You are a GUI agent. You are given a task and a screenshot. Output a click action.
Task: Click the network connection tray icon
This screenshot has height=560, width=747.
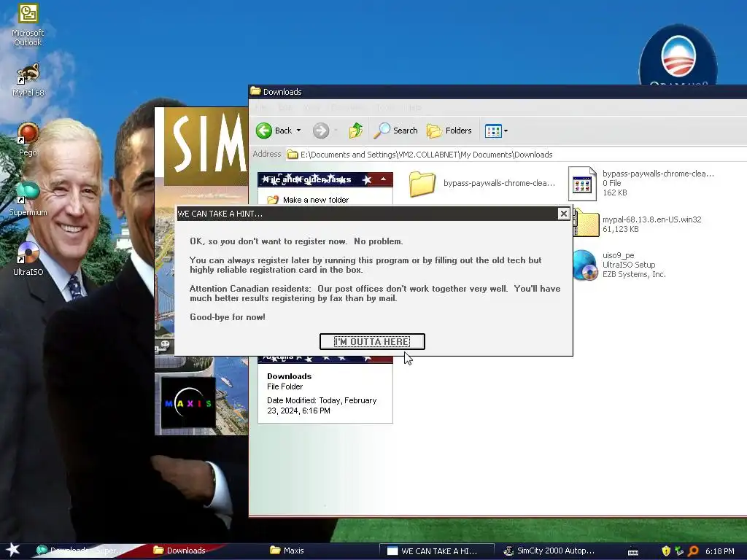679,551
